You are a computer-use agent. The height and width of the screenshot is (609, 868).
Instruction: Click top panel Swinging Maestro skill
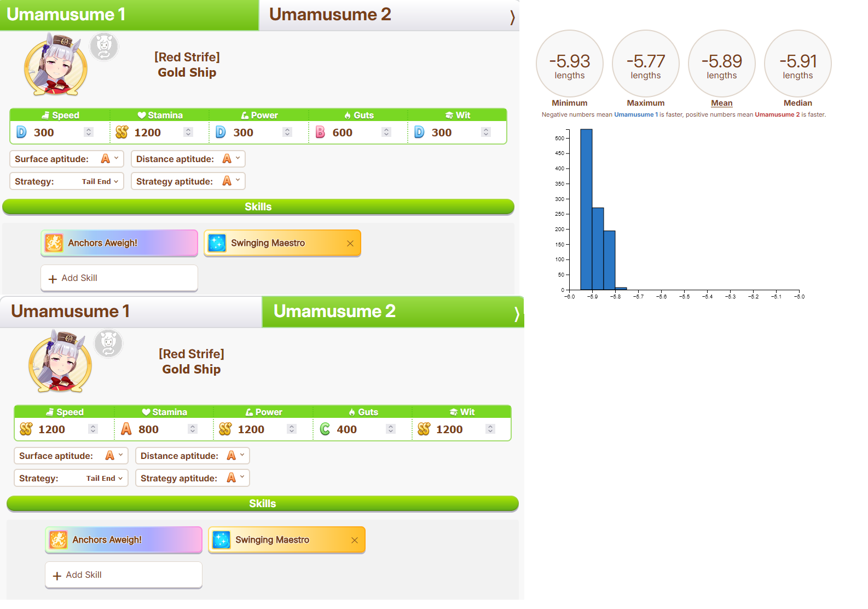click(282, 243)
